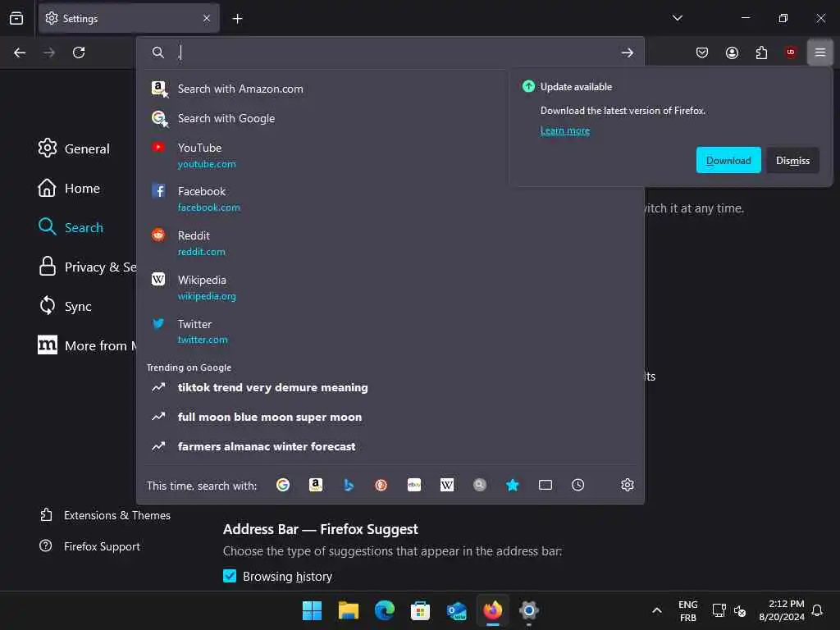Search this time with DuckDuckGo icon
840x630 pixels.
[381, 485]
